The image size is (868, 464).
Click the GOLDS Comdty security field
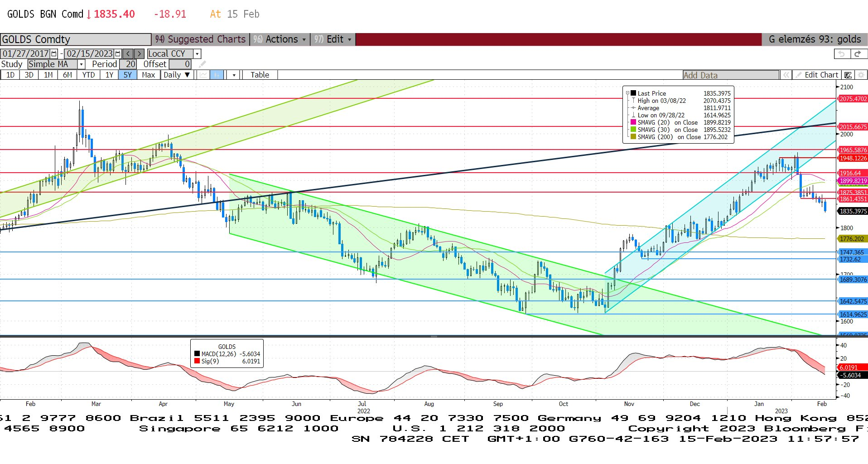click(75, 39)
